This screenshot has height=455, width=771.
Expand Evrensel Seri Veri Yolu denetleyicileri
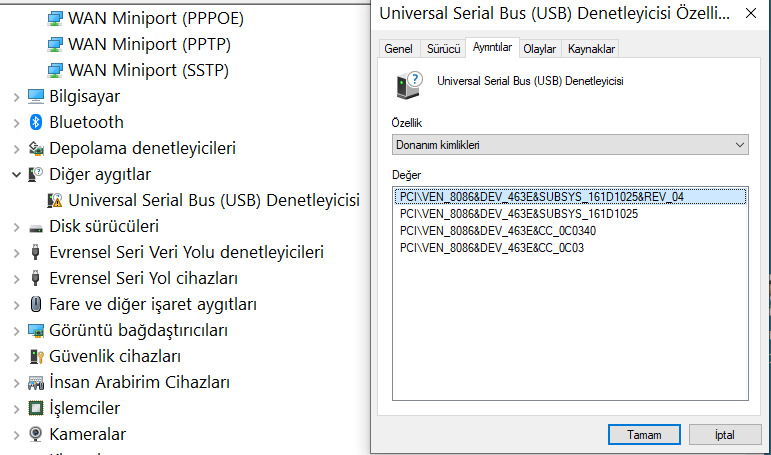tap(16, 253)
